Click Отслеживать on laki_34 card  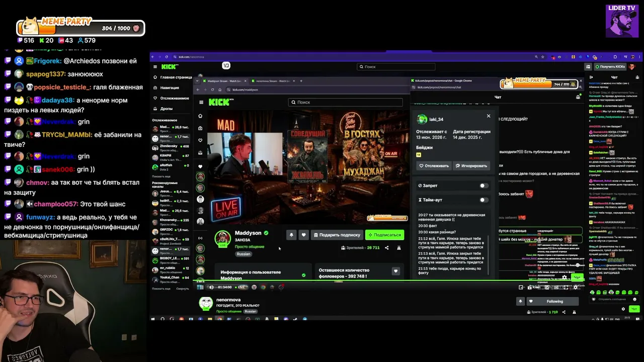(434, 165)
